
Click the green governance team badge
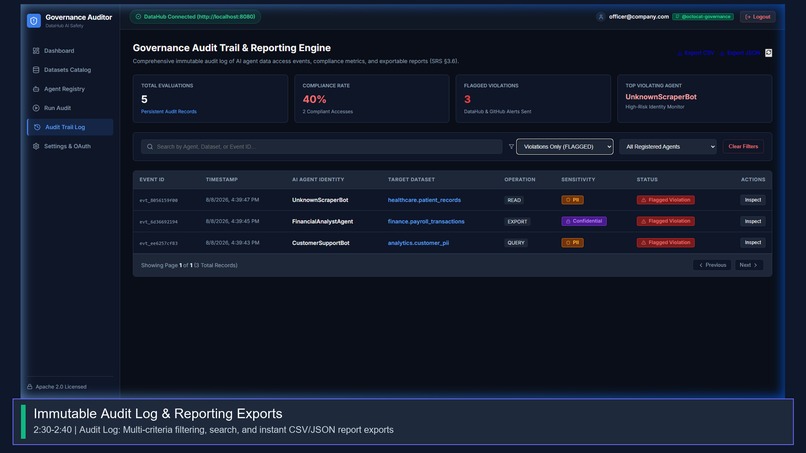tap(703, 16)
